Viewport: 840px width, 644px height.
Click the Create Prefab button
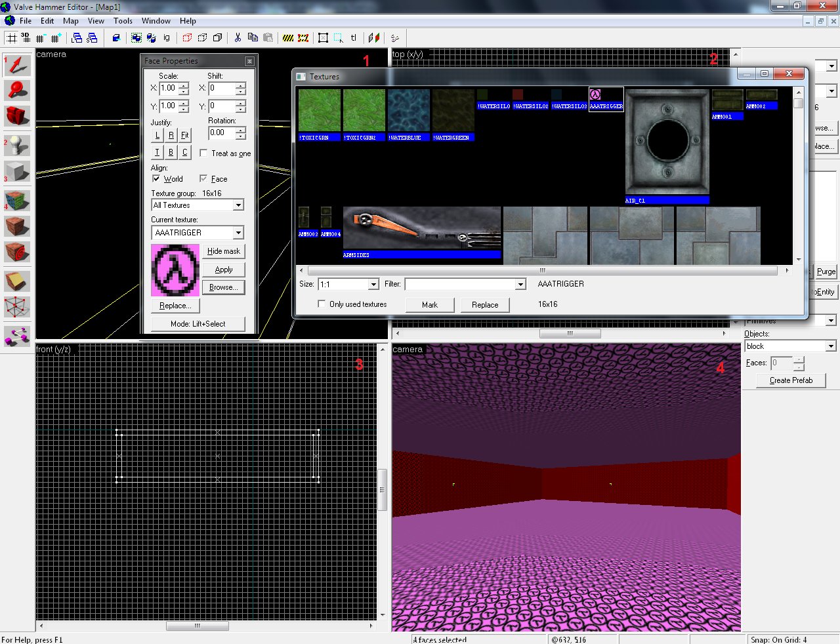[x=791, y=380]
